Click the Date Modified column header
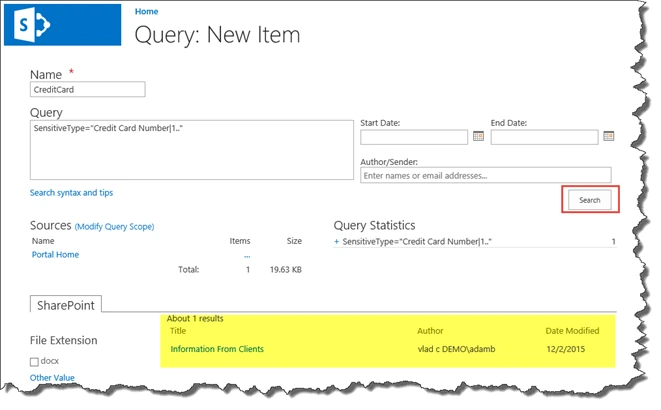The height and width of the screenshot is (410, 661). [x=572, y=331]
